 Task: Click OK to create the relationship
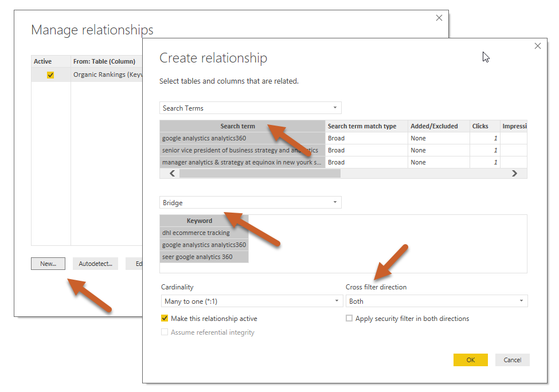click(470, 360)
